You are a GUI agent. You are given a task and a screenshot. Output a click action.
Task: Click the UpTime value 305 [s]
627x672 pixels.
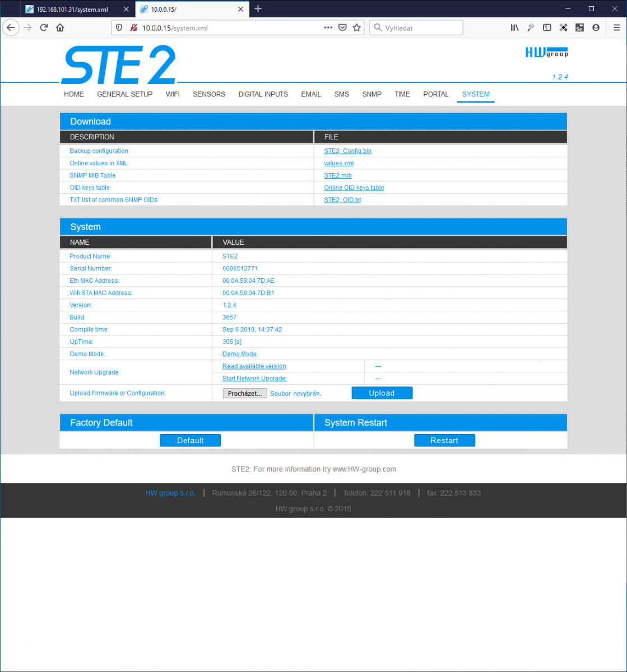[x=232, y=342]
